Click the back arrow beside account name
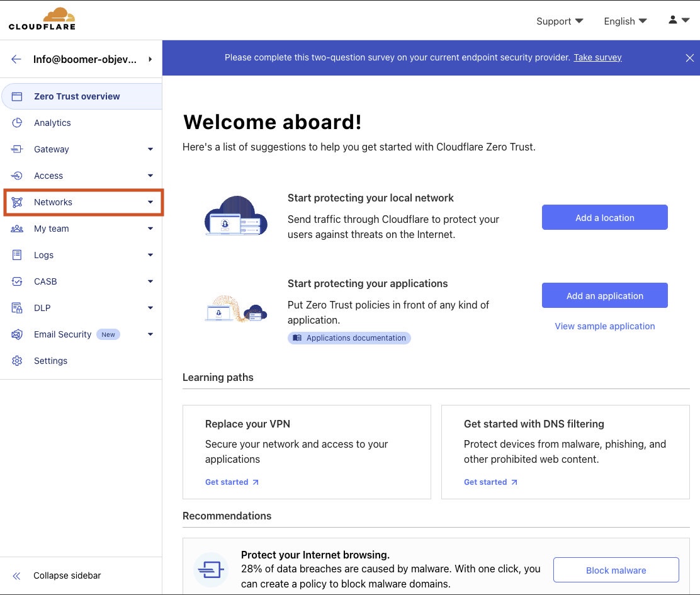The height and width of the screenshot is (595, 700). pos(16,59)
